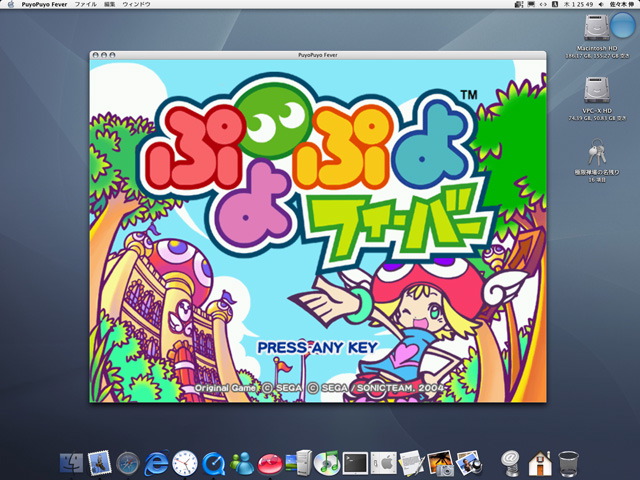Zoom the PuyoPuyo Fever window

[x=112, y=55]
